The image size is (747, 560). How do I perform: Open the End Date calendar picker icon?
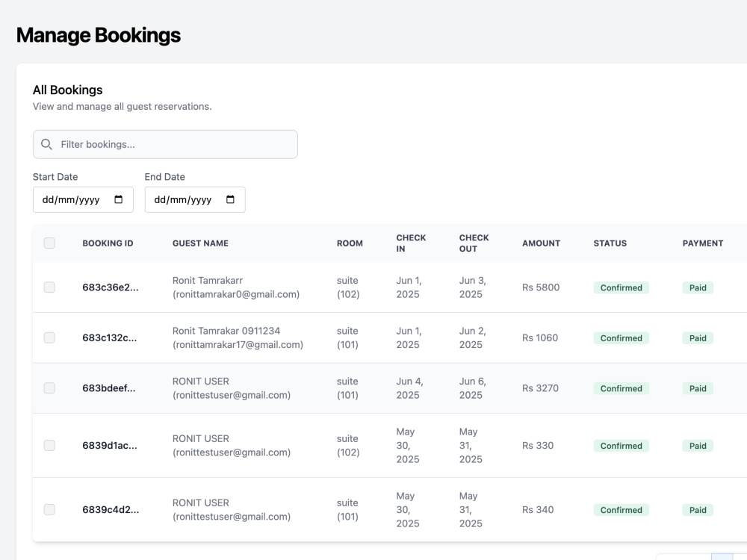point(230,199)
